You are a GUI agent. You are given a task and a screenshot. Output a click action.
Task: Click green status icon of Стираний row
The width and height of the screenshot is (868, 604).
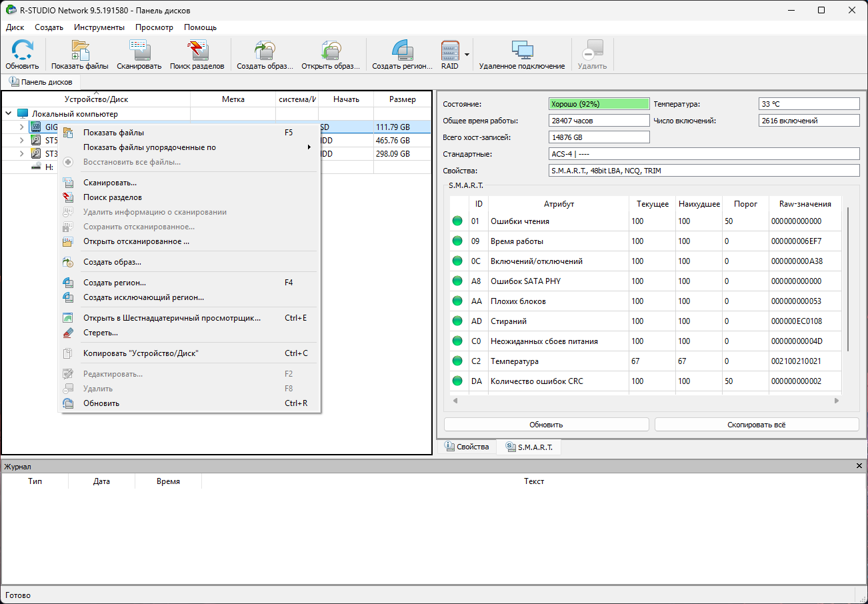[457, 321]
